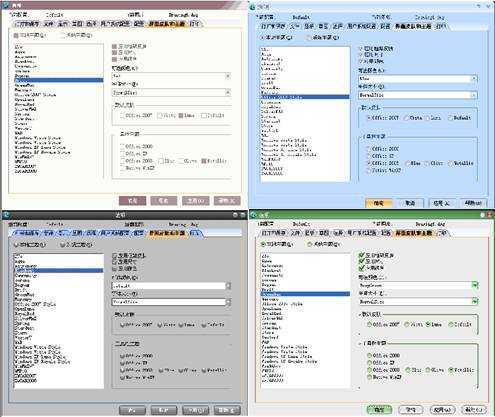Open the NormalSize dropdown in the gray dialog
This screenshot has height=417, width=495.
[x=228, y=302]
